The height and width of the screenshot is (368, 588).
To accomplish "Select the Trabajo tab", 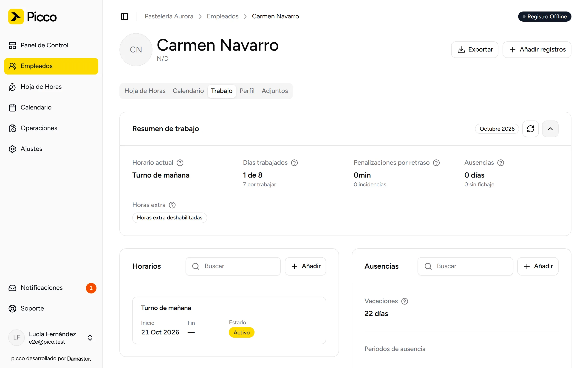I will [x=222, y=91].
